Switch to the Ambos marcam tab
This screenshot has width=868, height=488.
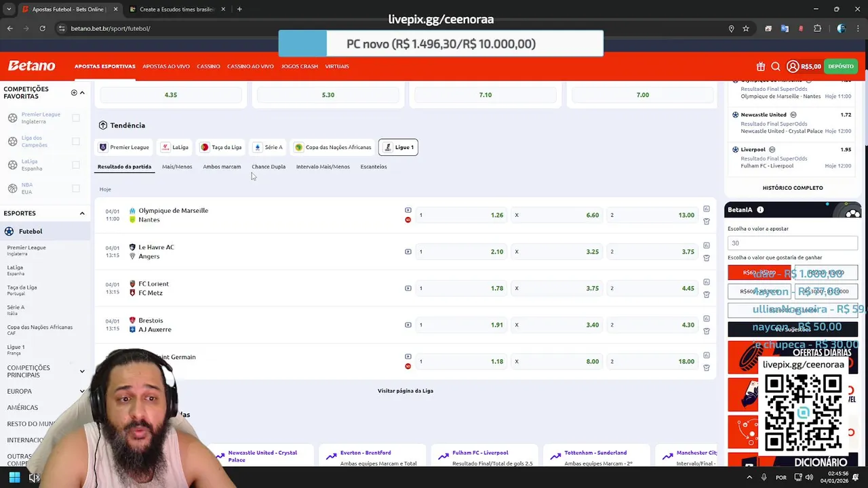click(222, 167)
